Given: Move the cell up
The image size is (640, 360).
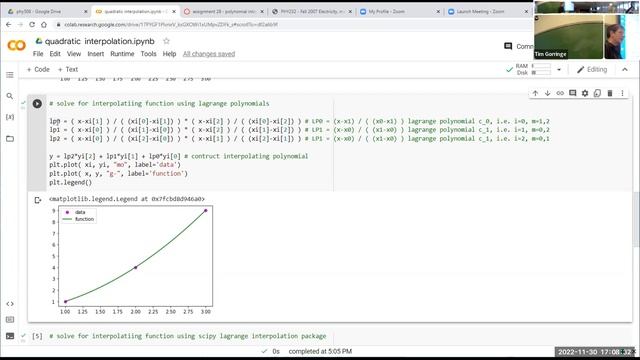Looking at the screenshot, I should coord(535,93).
